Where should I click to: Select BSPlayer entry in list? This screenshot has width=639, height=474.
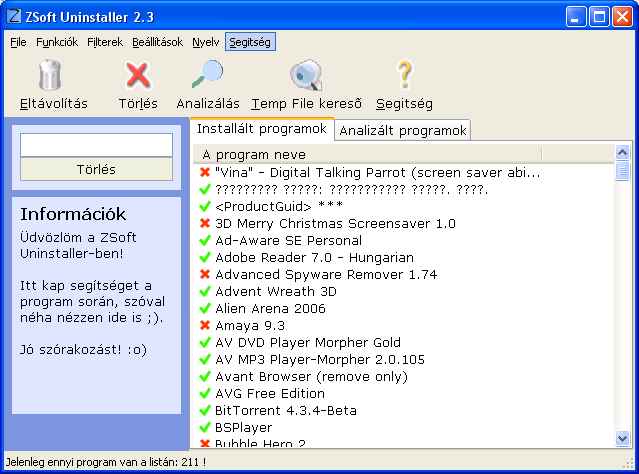point(243,427)
